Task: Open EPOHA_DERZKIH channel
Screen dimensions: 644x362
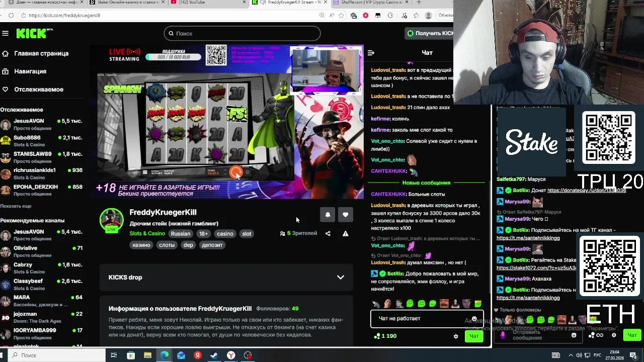Action: click(x=41, y=190)
